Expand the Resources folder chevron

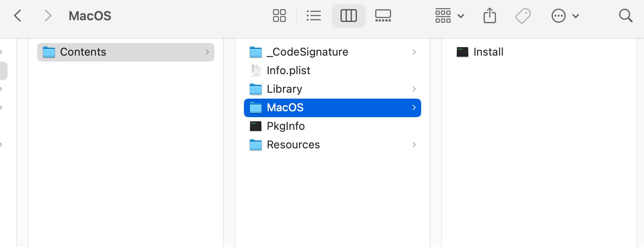point(414,145)
